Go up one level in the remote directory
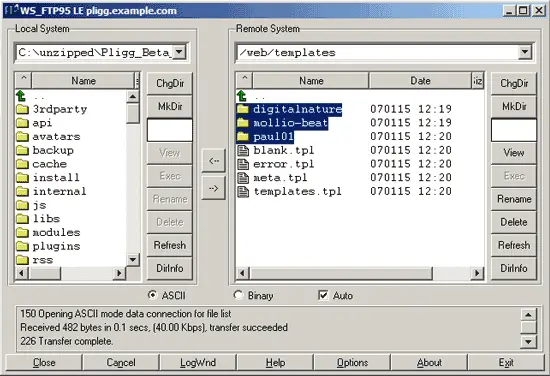Screen dimensions: 550x376 [x=242, y=95]
